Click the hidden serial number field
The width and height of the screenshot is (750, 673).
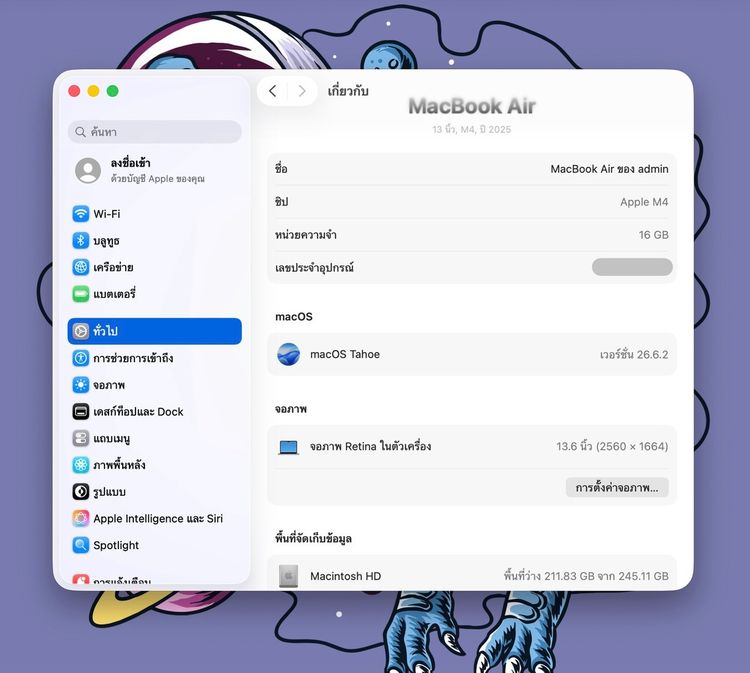pyautogui.click(x=632, y=267)
